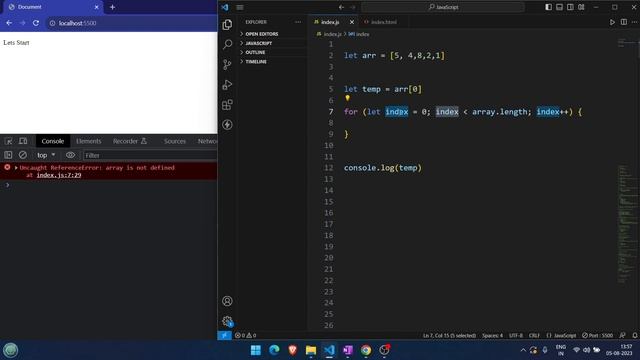Click the Run Code play button
The image size is (640, 360).
click(612, 22)
